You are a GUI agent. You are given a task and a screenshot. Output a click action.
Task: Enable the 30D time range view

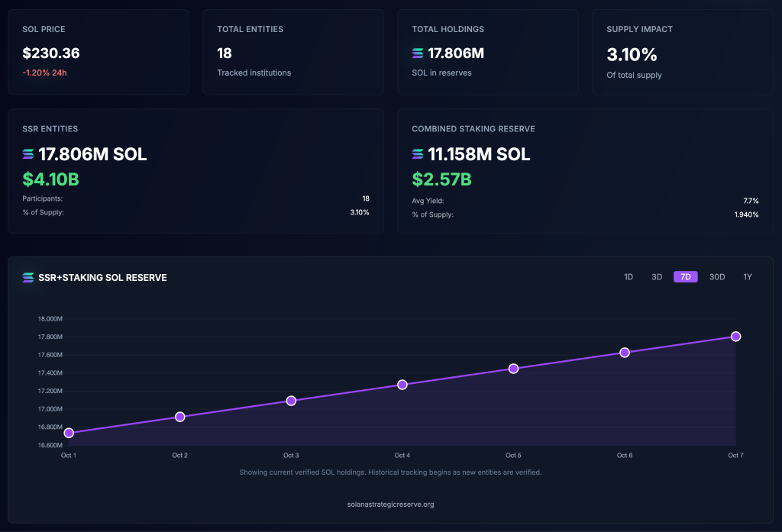(x=716, y=276)
